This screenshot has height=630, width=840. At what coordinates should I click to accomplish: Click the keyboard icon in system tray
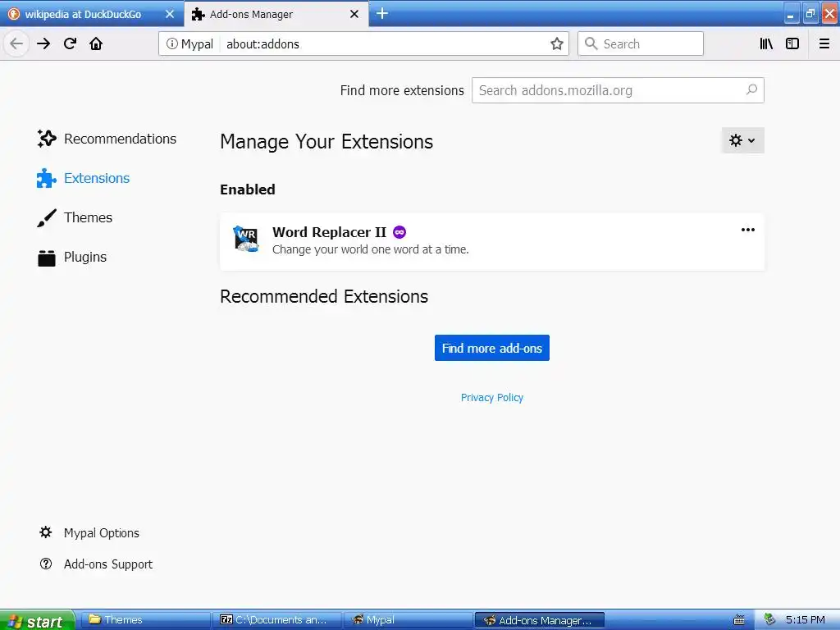point(739,620)
